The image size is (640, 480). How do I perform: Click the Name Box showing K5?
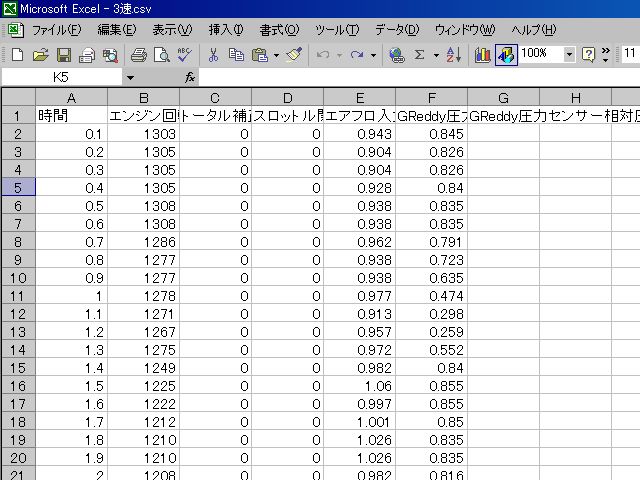click(x=61, y=77)
